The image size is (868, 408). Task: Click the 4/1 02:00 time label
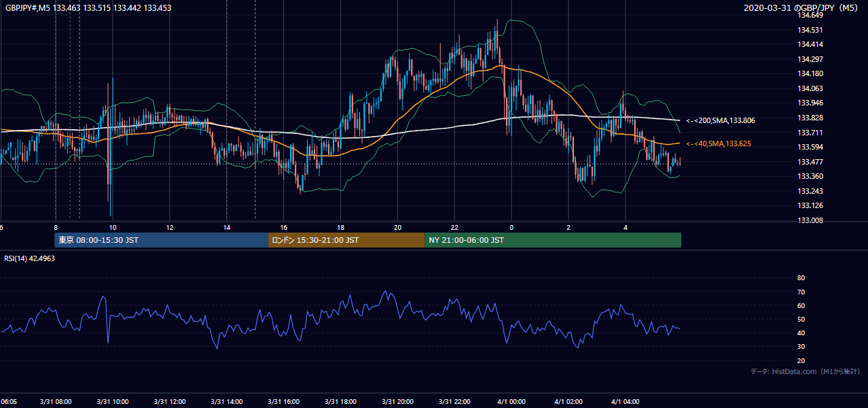pyautogui.click(x=569, y=402)
